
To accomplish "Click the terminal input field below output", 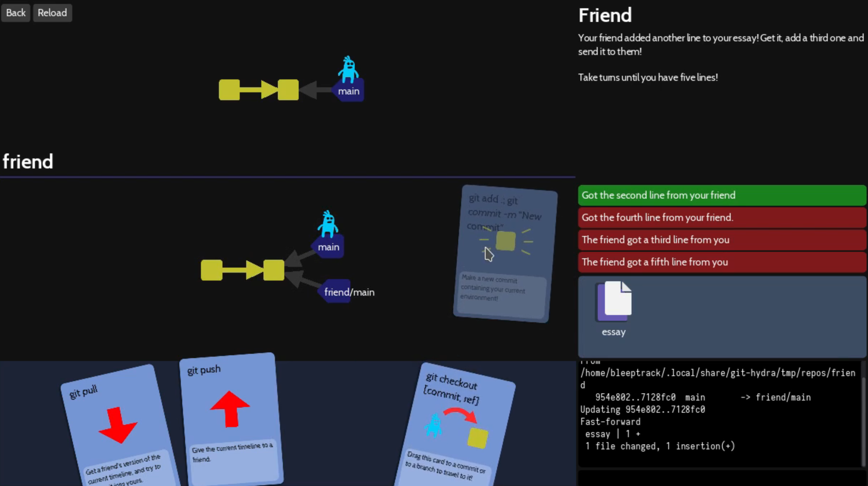I will (721, 478).
